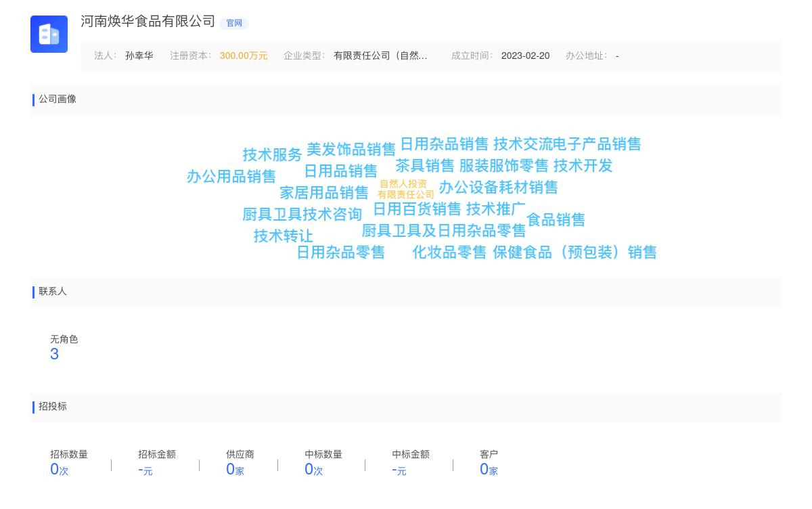Click registered capital 300.00万元
812x509 pixels.
coord(244,56)
